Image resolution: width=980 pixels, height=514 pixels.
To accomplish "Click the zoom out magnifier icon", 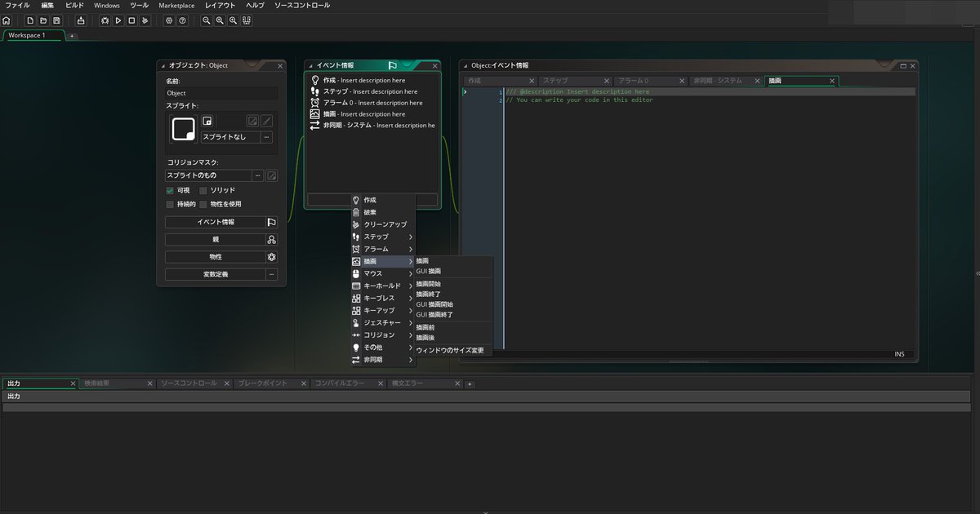I will tap(207, 20).
